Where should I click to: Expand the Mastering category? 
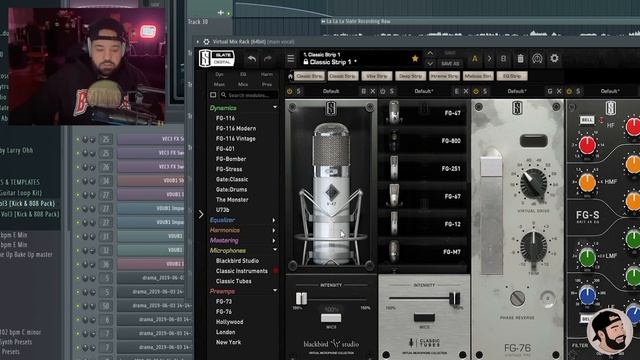tap(274, 240)
